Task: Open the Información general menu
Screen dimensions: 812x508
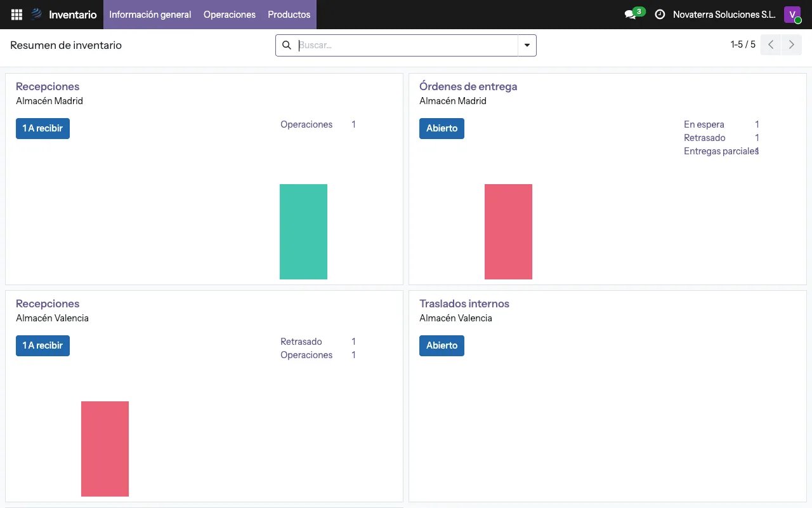Action: 150,15
